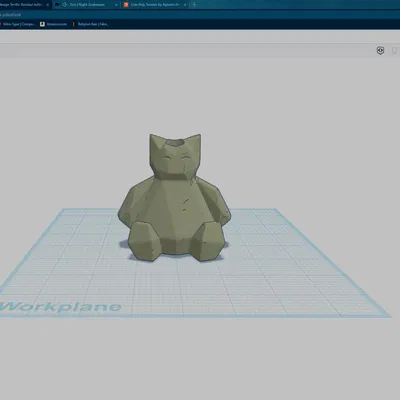Switch to the Low-Poly Snorlax browser tab

(154, 5)
